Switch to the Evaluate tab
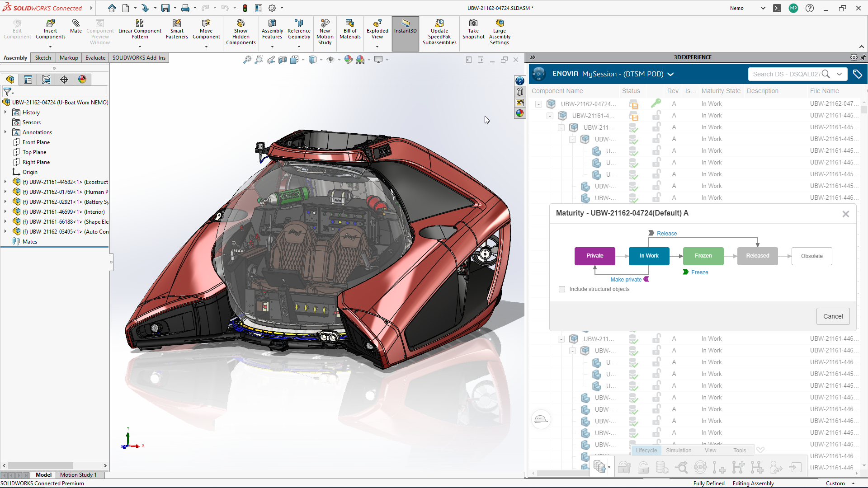The height and width of the screenshot is (488, 868). 95,58
